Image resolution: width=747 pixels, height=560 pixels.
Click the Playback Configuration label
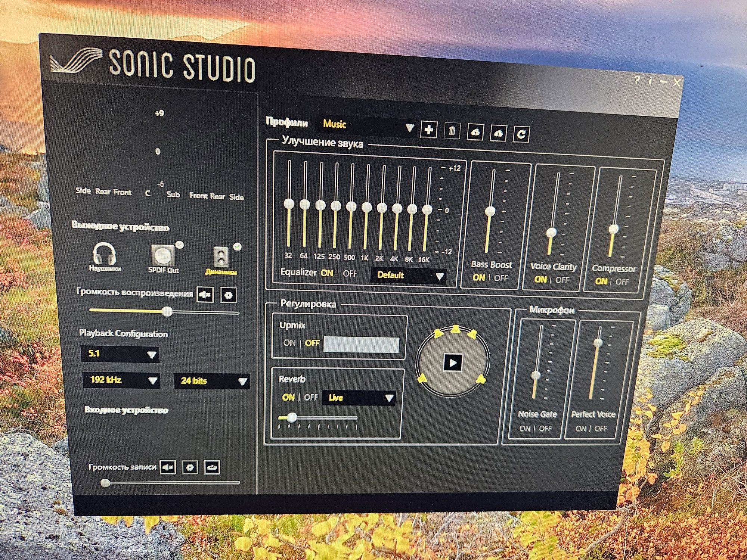[x=123, y=333]
